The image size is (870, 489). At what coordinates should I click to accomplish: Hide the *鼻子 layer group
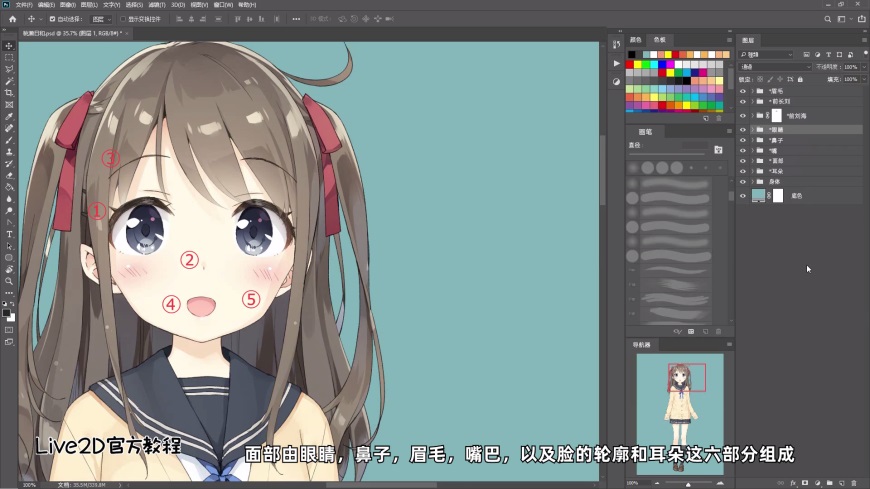pos(743,140)
